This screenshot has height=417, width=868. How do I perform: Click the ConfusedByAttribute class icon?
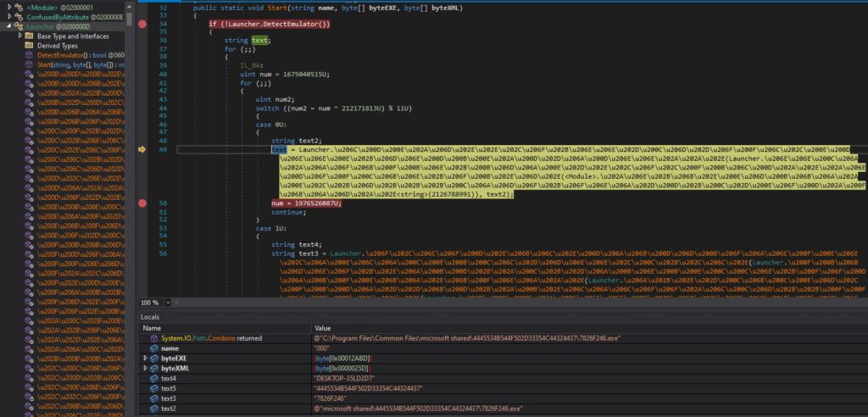tap(19, 17)
